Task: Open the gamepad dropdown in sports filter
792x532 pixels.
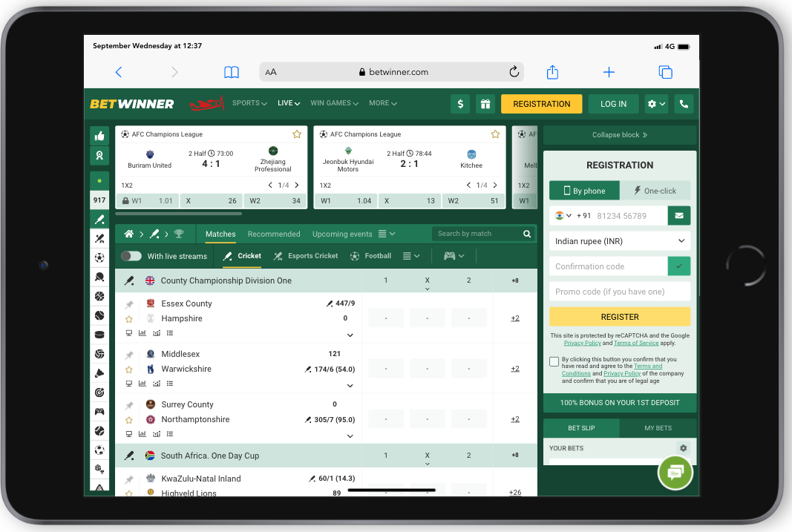Action: (454, 256)
